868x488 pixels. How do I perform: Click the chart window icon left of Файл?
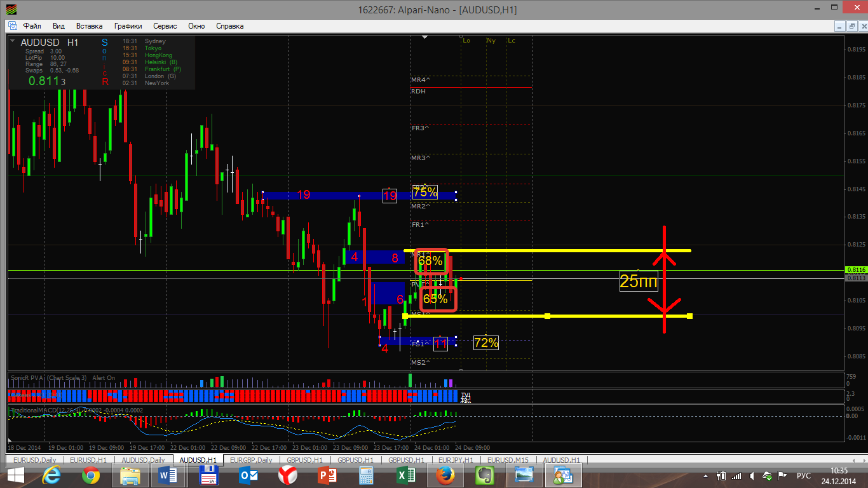(x=13, y=26)
